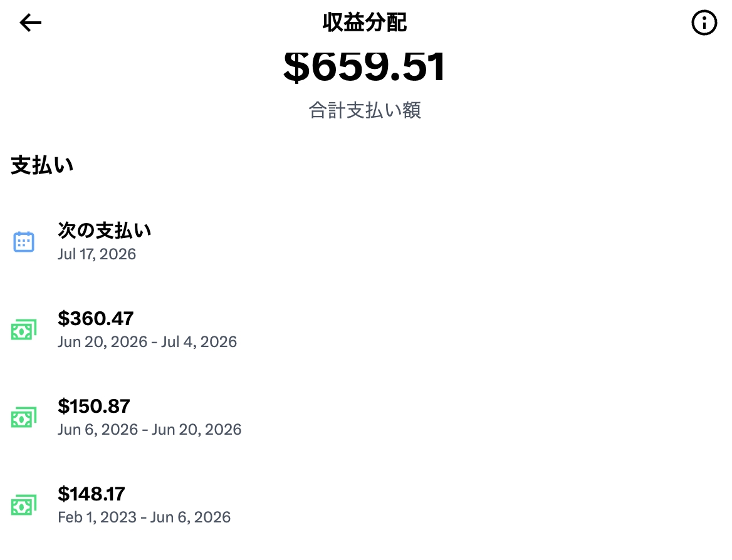Go back using the left arrow
The width and height of the screenshot is (732, 560).
30,23
